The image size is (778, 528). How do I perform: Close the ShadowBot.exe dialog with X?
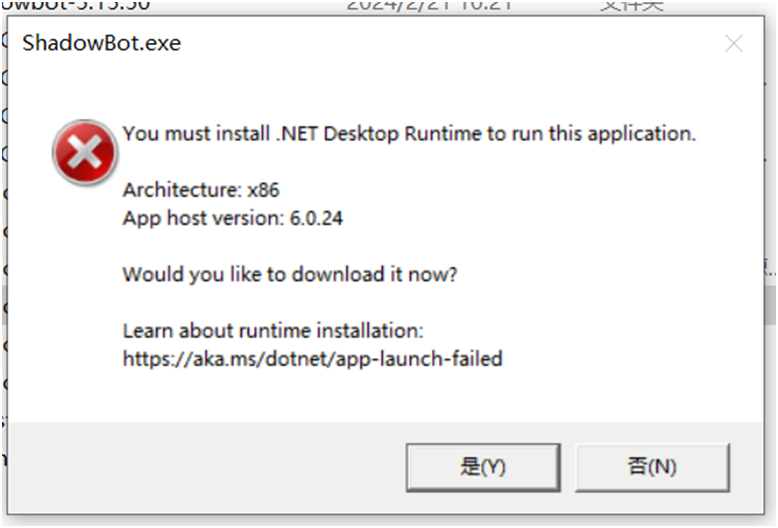click(734, 44)
